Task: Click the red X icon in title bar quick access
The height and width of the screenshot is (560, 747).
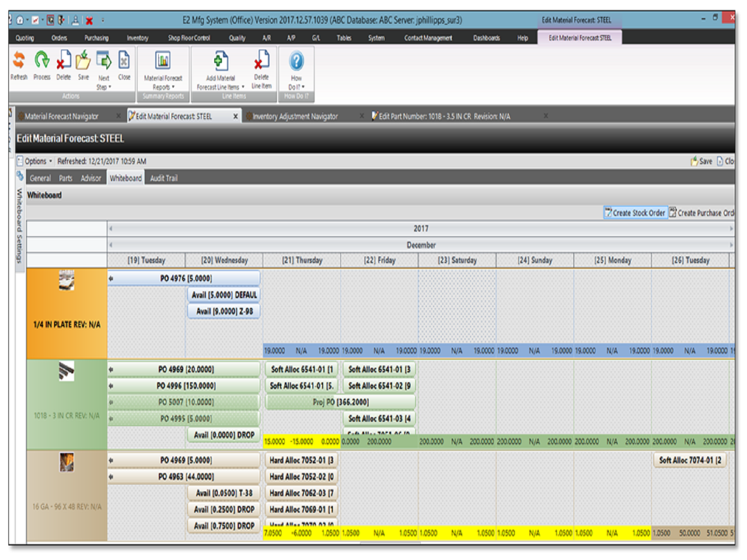Action: (89, 21)
